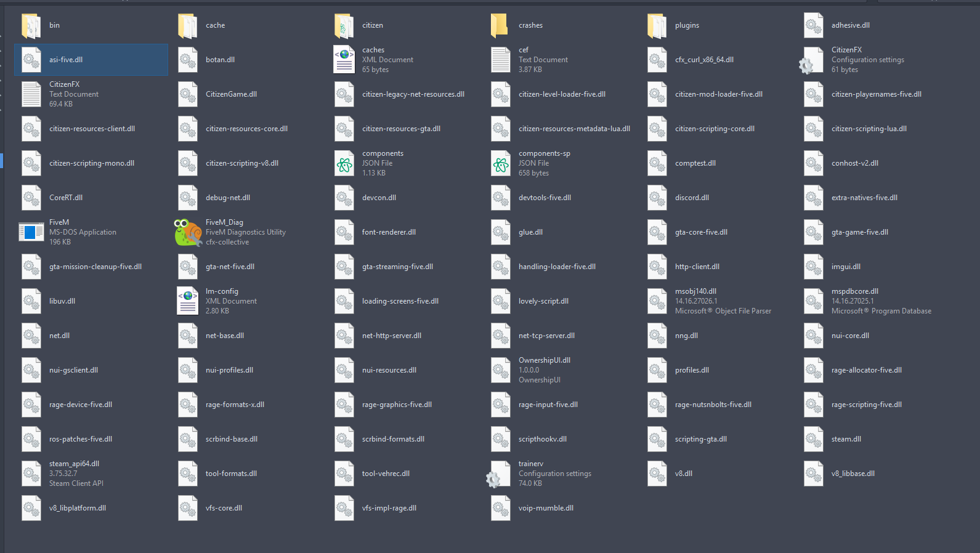Click the voip-mumble.dll file icon
Screen dimensions: 980x553
point(500,508)
